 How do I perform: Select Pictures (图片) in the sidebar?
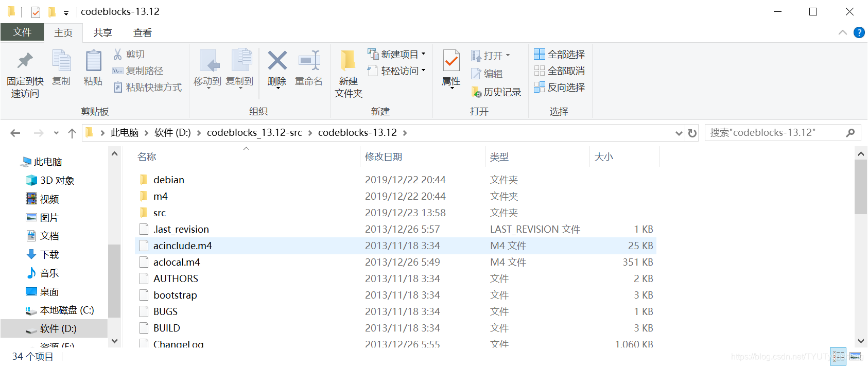[x=43, y=217]
